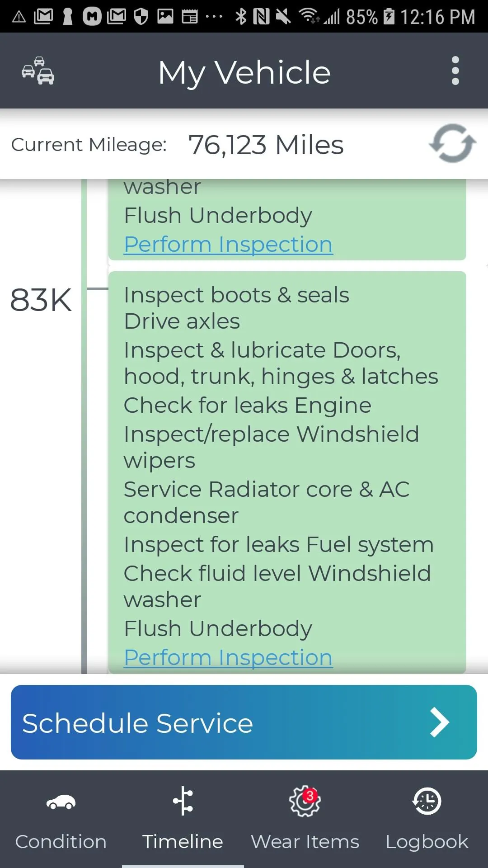Tap the warning triangle notification icon

tap(19, 17)
